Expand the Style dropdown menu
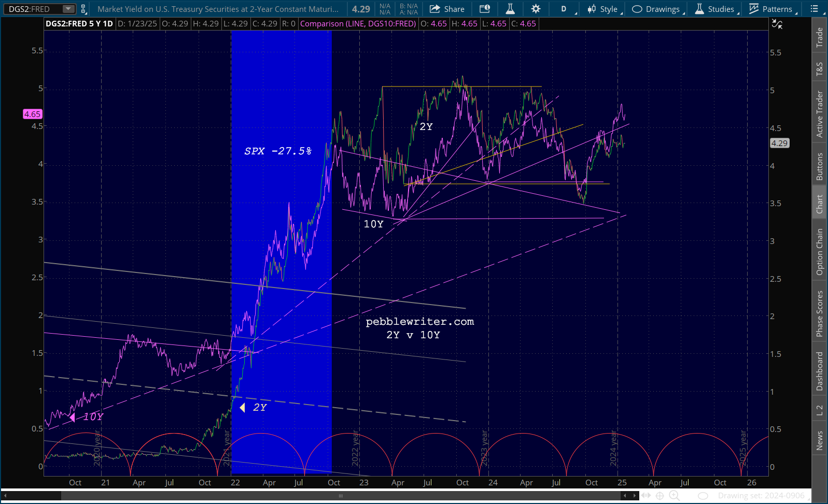Viewport: 828px width, 504px height. (603, 9)
